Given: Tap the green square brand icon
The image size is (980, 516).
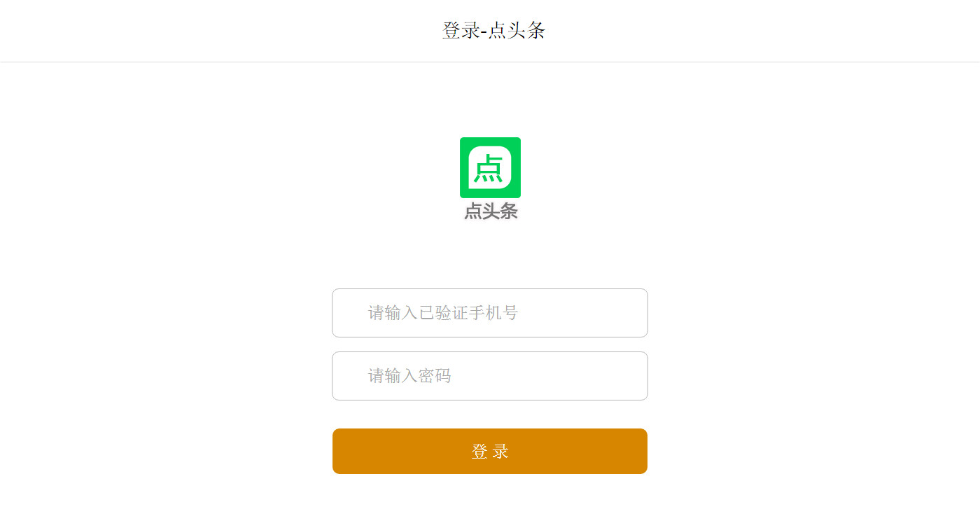Looking at the screenshot, I should click(490, 167).
